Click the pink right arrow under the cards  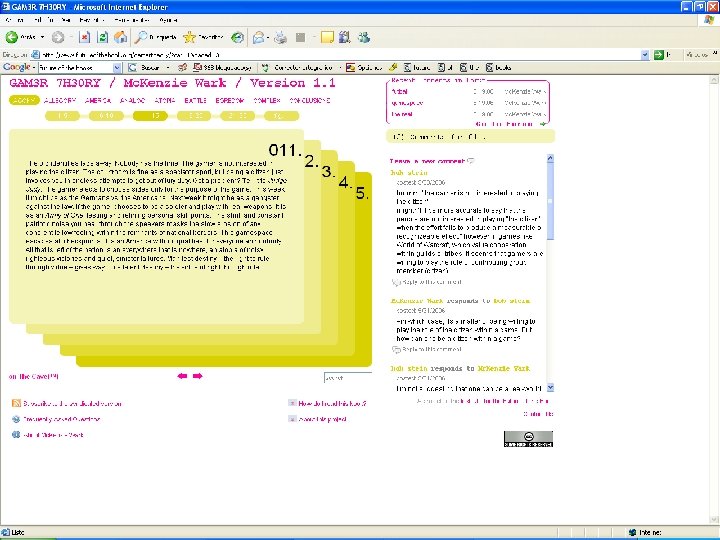(x=198, y=376)
